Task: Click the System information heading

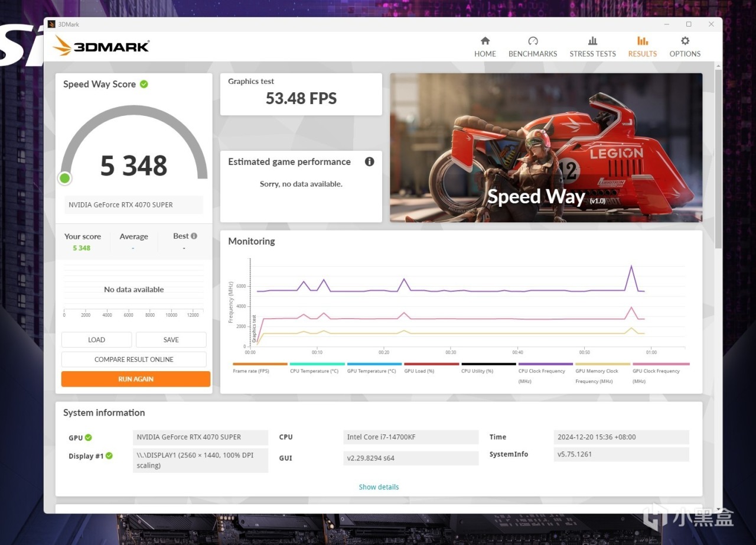Action: tap(104, 413)
